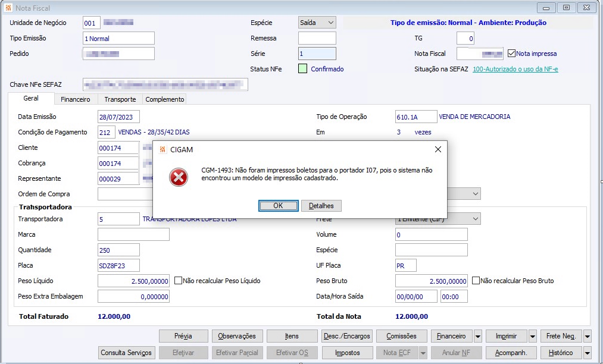Viewport: 603px width, 364px height.
Task: Click the Marca input field
Action: (x=133, y=234)
